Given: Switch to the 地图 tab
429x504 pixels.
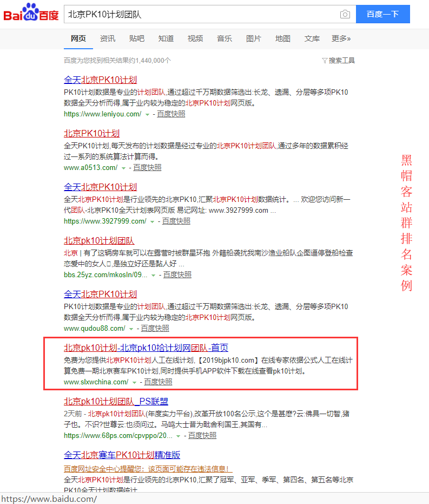Looking at the screenshot, I should coord(283,38).
